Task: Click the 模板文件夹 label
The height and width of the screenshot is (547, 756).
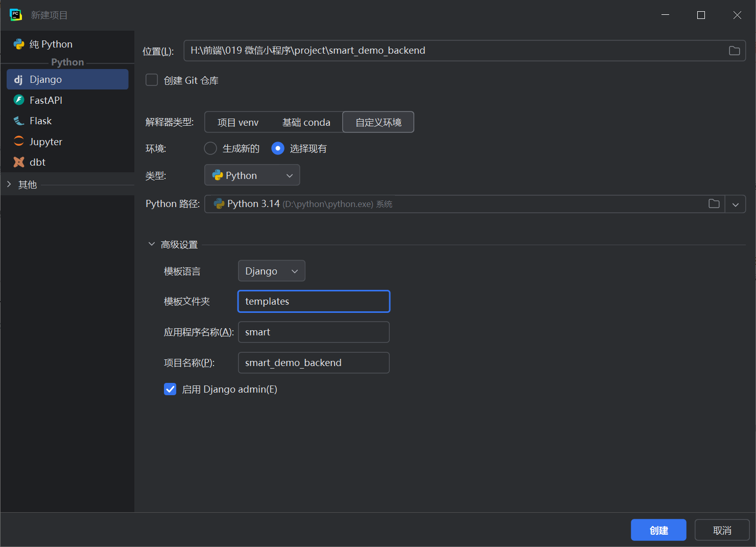Action: click(187, 302)
